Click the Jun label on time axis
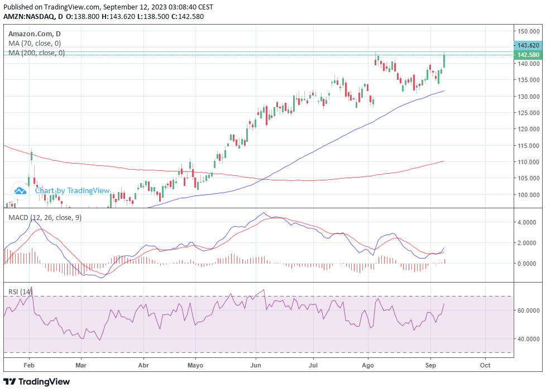Image resolution: width=546 pixels, height=392 pixels. [x=256, y=365]
